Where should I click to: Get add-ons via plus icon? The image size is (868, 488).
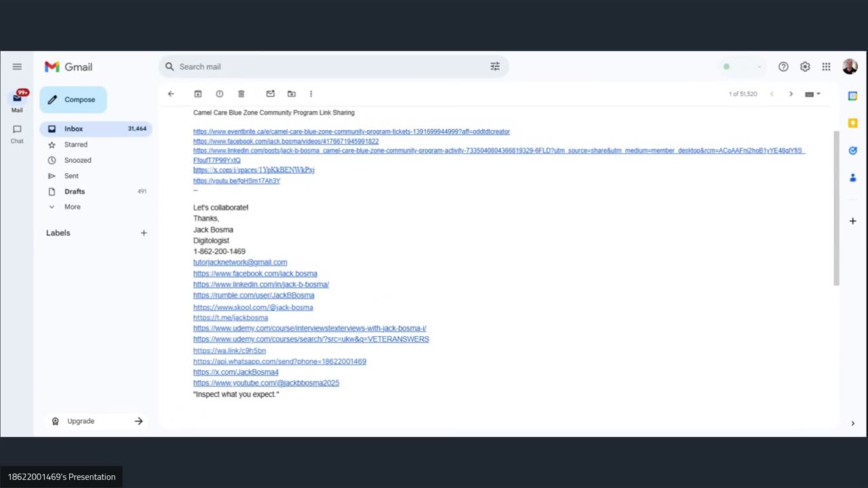pyautogui.click(x=853, y=221)
